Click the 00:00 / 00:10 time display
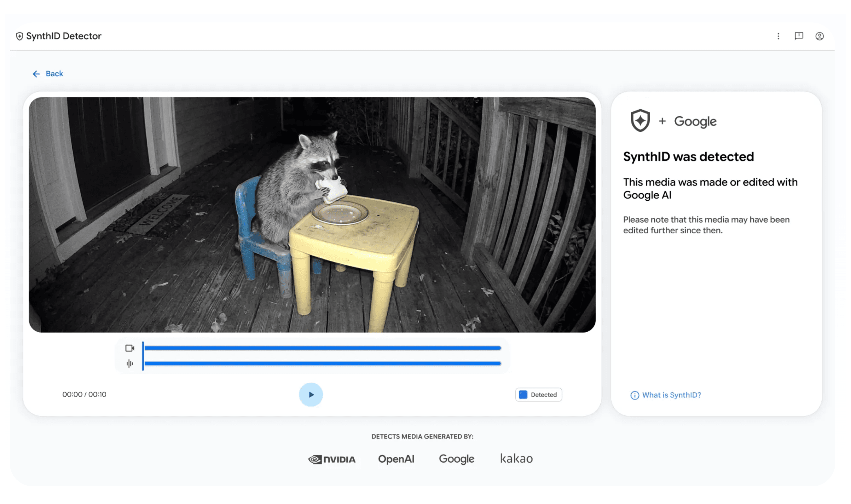 tap(84, 395)
